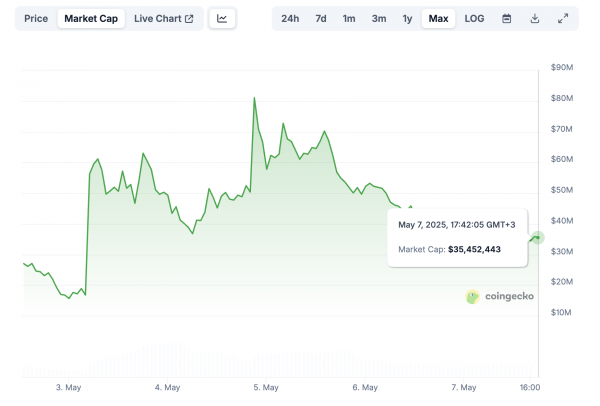Click the highlighted data point on the chart
This screenshot has width=600, height=406.
pos(538,238)
